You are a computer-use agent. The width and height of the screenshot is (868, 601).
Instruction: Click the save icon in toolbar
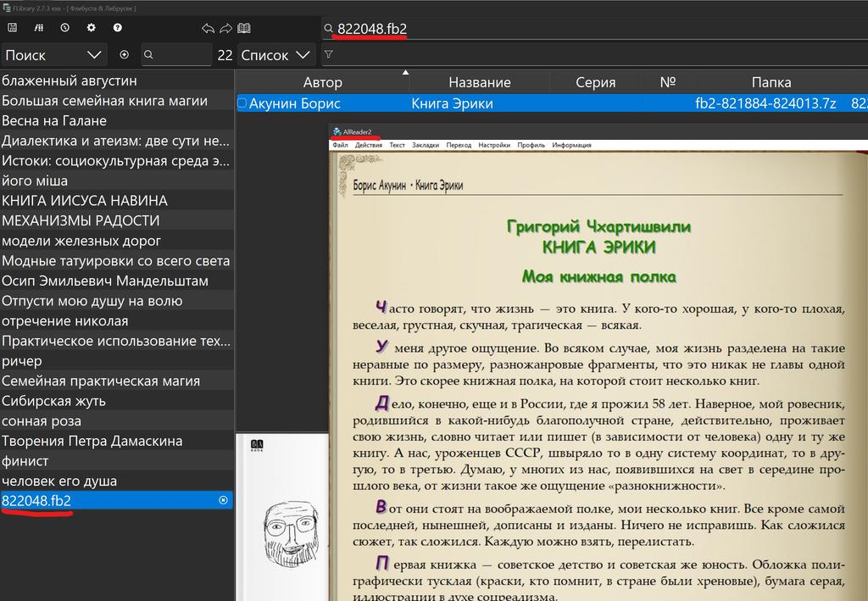click(x=12, y=28)
